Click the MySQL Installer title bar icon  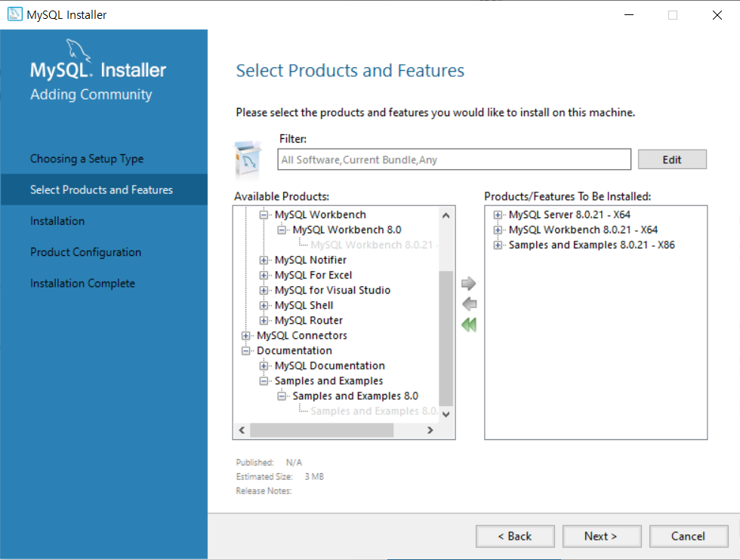(14, 14)
